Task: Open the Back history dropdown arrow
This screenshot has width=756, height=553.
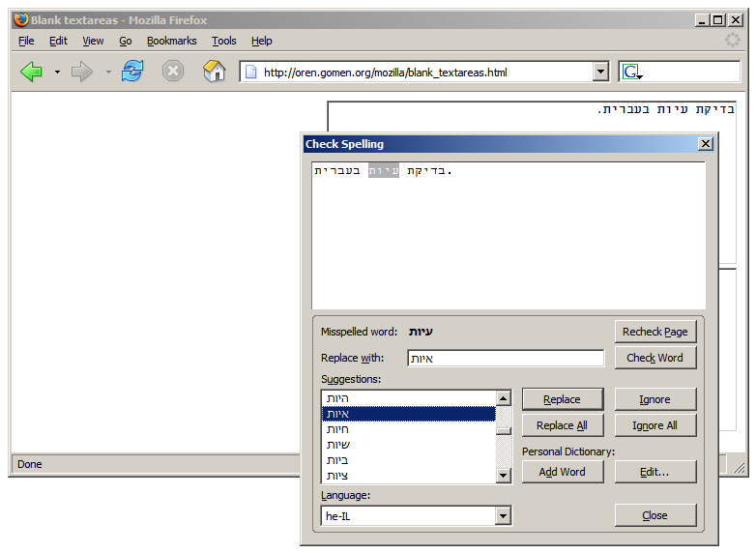Action: point(57,73)
